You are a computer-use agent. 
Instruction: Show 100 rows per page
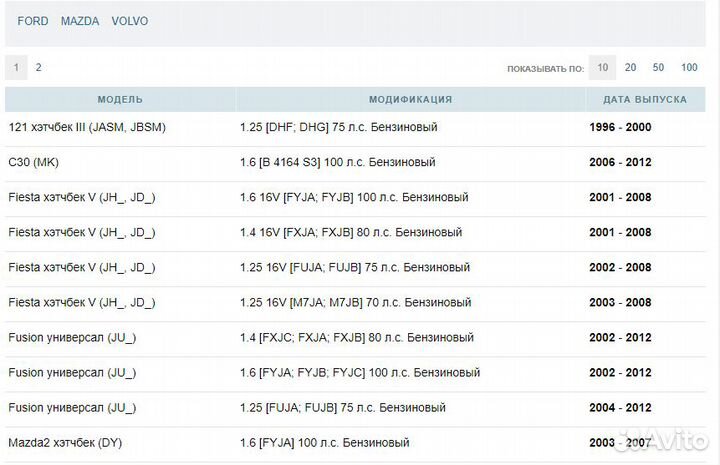(x=689, y=67)
